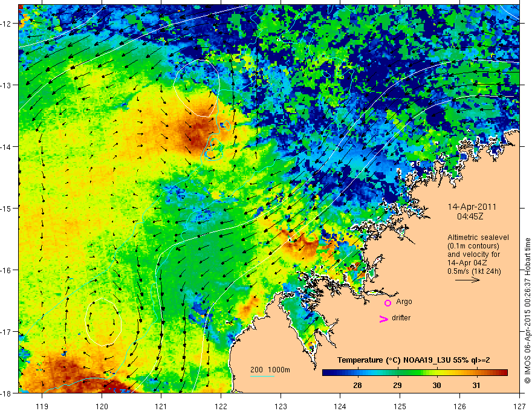Click the 30 value on temperature scale
This screenshot has width=532, height=411.
[436, 385]
